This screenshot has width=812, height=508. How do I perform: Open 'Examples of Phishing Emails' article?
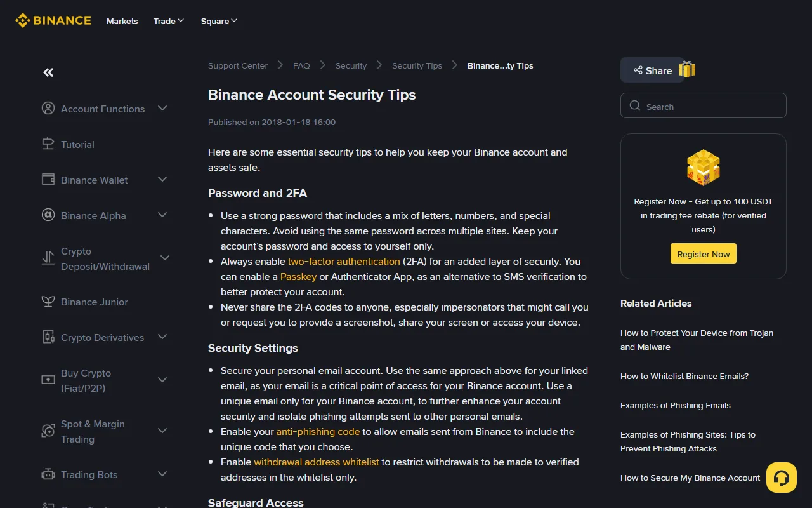pyautogui.click(x=676, y=405)
